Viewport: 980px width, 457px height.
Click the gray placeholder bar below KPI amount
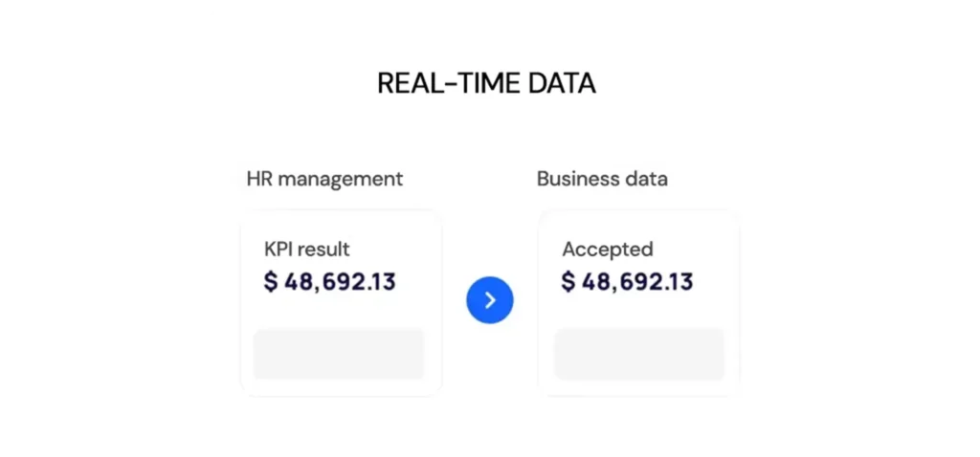click(x=339, y=354)
